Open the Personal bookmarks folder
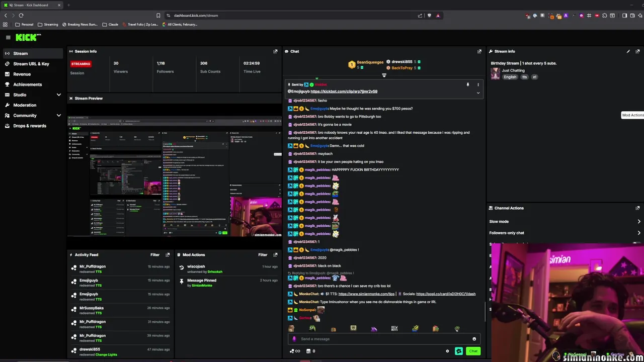 pos(25,24)
